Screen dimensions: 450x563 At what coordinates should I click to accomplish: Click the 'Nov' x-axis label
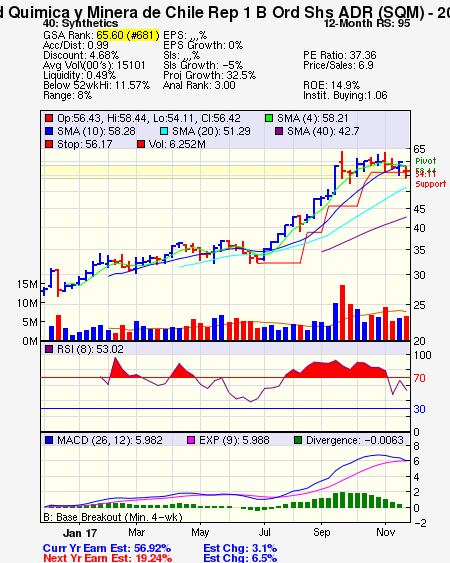tap(385, 532)
